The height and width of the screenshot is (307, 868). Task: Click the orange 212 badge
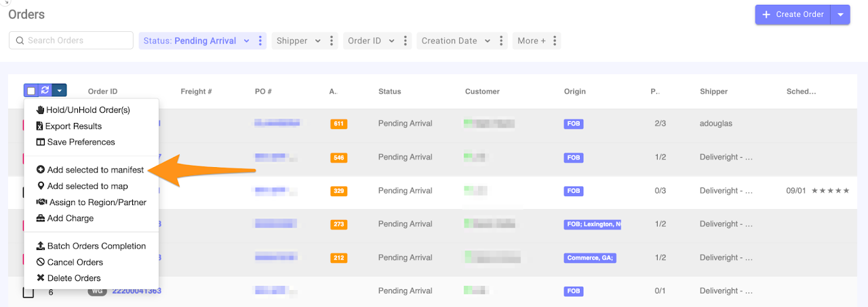point(338,258)
